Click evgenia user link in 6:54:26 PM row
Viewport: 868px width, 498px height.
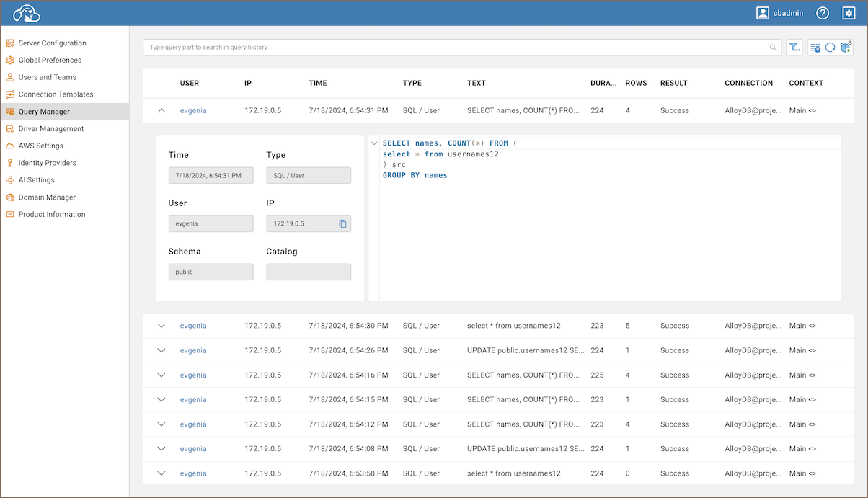193,350
